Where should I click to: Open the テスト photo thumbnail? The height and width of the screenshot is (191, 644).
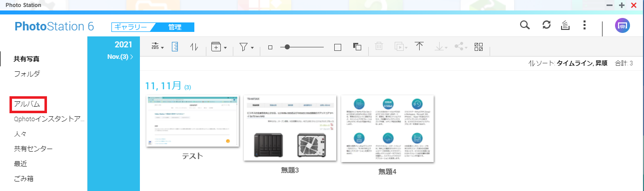(x=192, y=121)
